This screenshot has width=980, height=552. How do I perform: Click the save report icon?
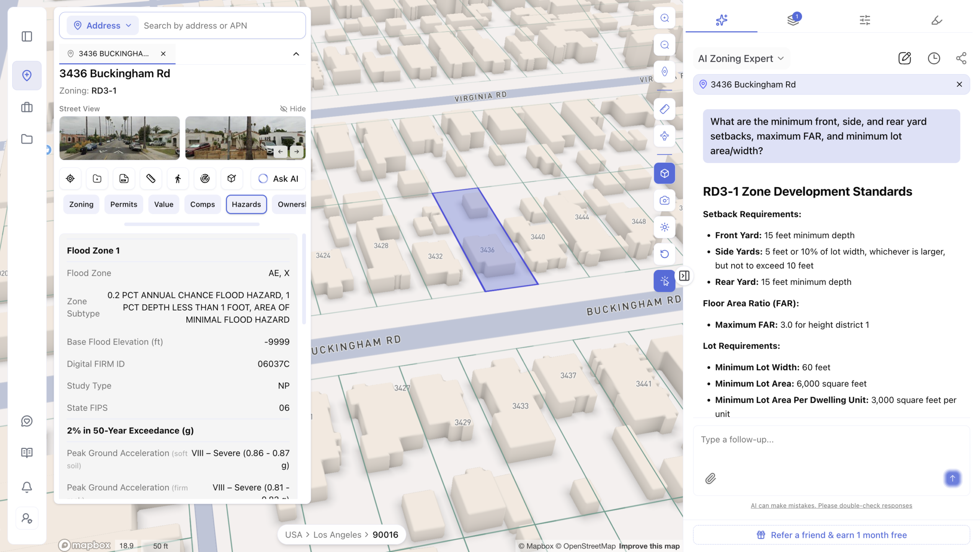(124, 178)
